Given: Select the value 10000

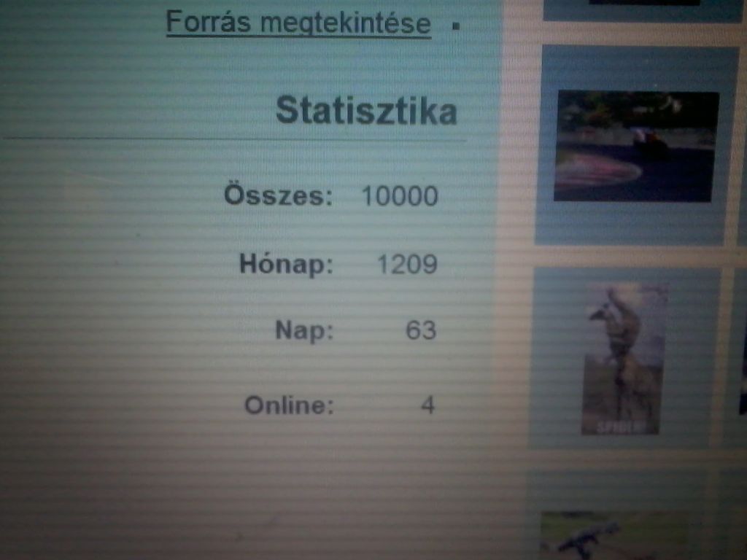Looking at the screenshot, I should (400, 195).
